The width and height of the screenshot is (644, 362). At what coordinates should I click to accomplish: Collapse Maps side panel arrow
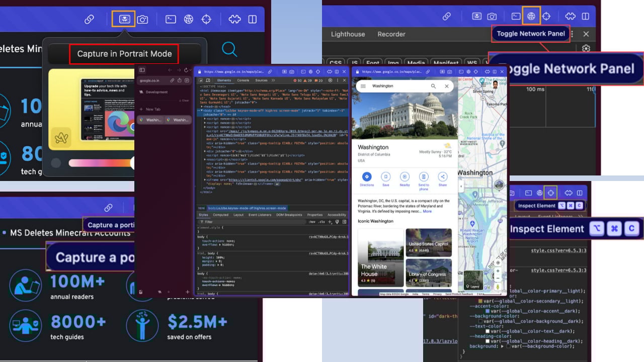461,186
